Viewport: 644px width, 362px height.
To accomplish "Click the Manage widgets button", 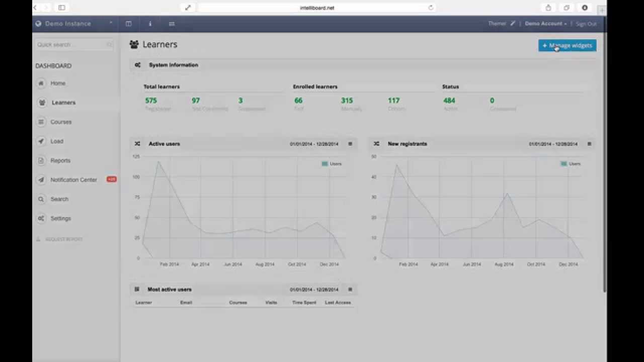I will (x=568, y=46).
